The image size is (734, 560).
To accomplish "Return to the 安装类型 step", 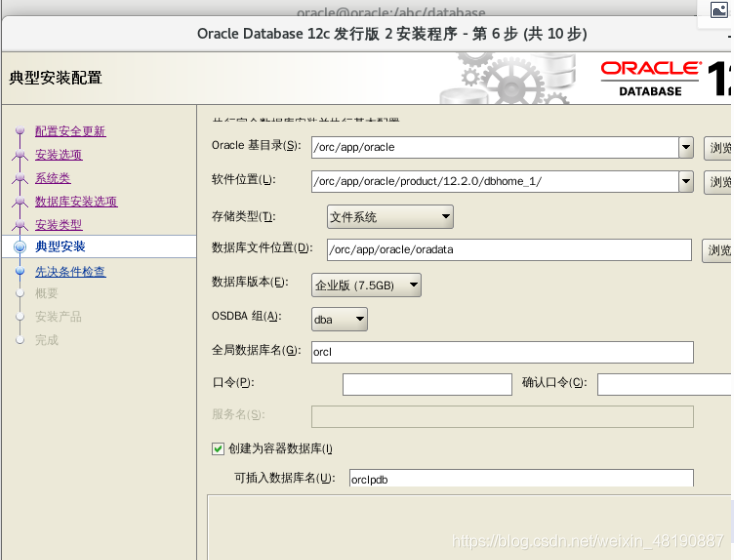I will point(59,225).
